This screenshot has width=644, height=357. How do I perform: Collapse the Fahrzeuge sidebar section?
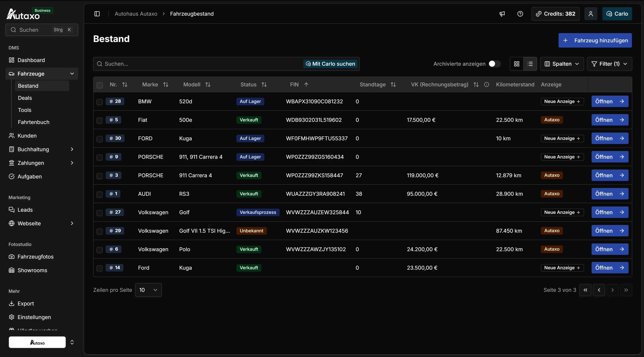pos(41,74)
